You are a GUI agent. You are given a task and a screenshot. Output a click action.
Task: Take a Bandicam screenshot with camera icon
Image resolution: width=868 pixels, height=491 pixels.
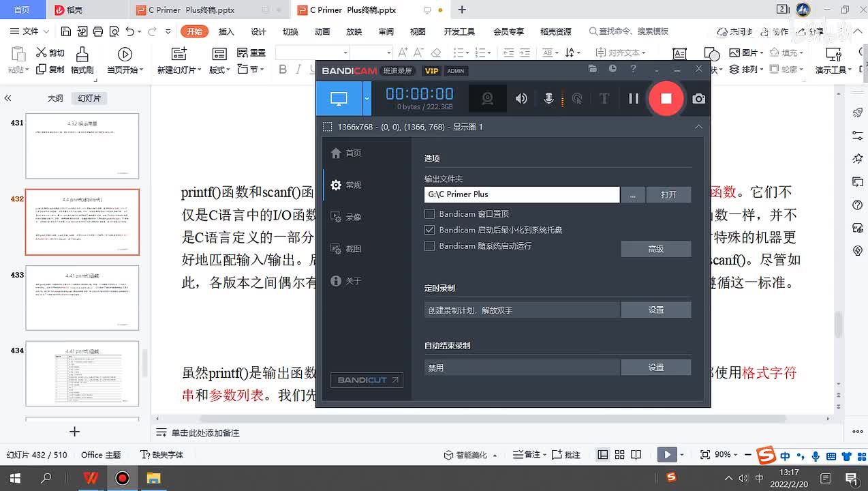tap(699, 99)
